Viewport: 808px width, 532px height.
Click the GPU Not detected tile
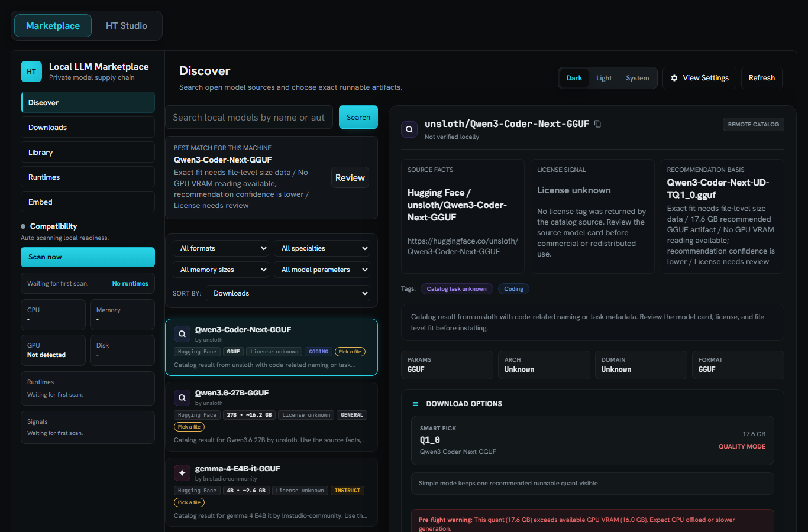tap(53, 350)
